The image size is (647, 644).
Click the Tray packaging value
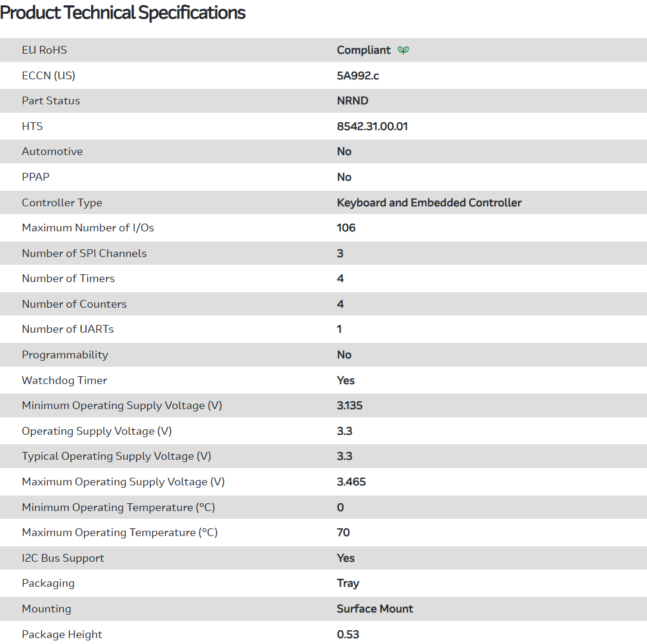tap(348, 583)
